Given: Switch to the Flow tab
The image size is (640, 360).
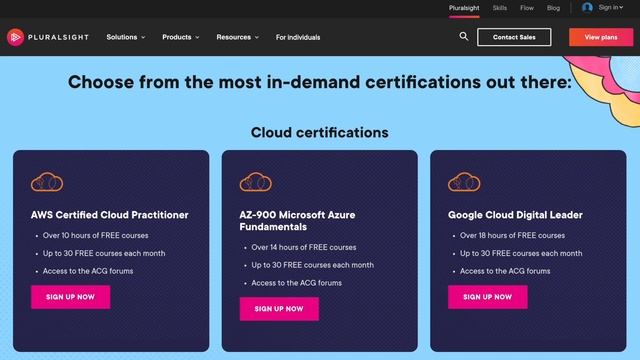Looking at the screenshot, I should (x=527, y=8).
